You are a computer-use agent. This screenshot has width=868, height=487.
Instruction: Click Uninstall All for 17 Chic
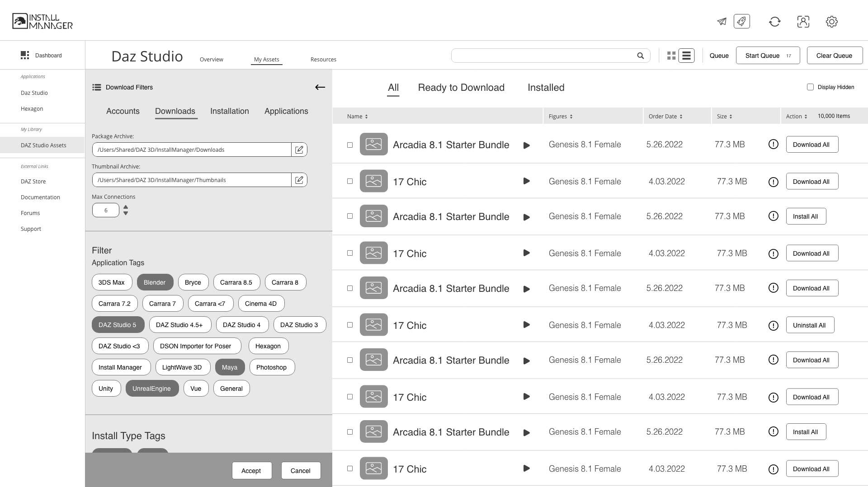tap(810, 325)
